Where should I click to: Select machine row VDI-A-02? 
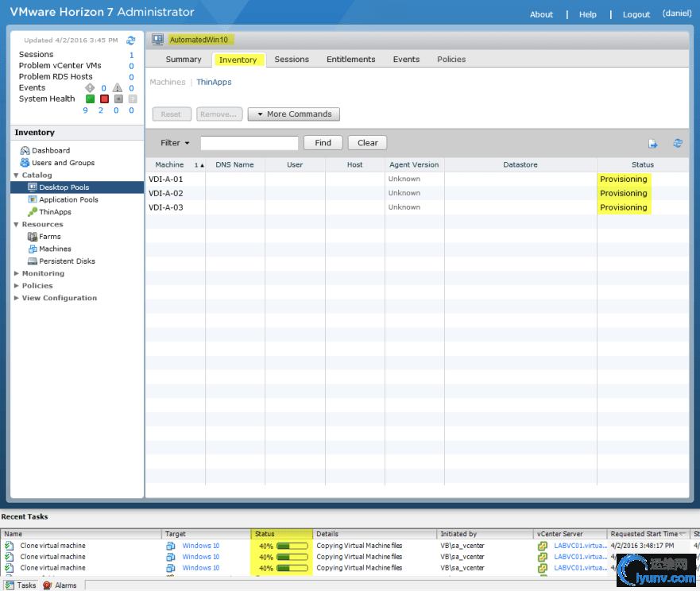pos(417,193)
